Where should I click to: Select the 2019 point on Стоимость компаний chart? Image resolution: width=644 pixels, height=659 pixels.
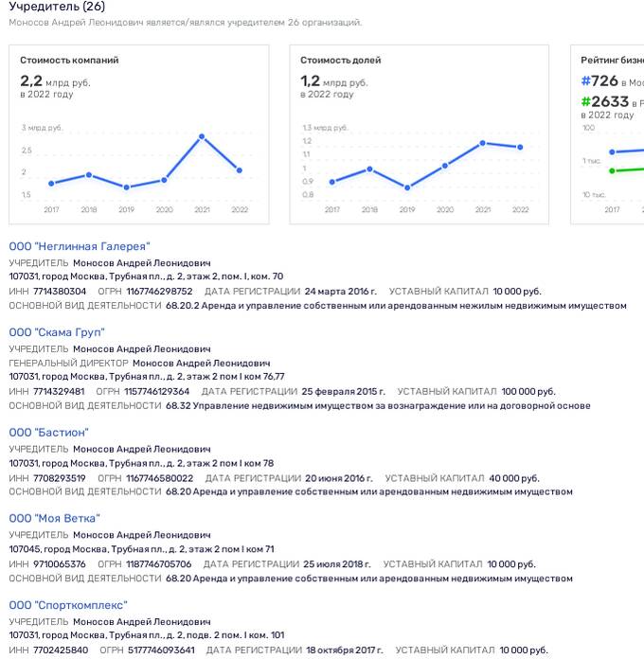point(127,187)
